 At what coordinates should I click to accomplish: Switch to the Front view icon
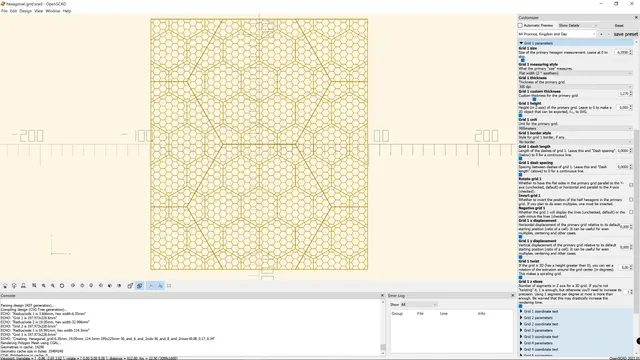click(110, 286)
